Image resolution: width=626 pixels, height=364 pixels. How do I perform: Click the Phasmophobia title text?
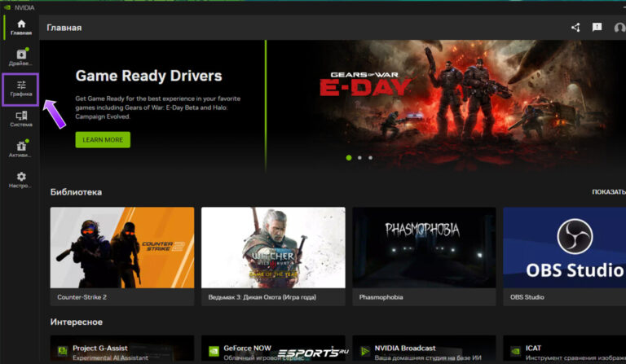(381, 297)
